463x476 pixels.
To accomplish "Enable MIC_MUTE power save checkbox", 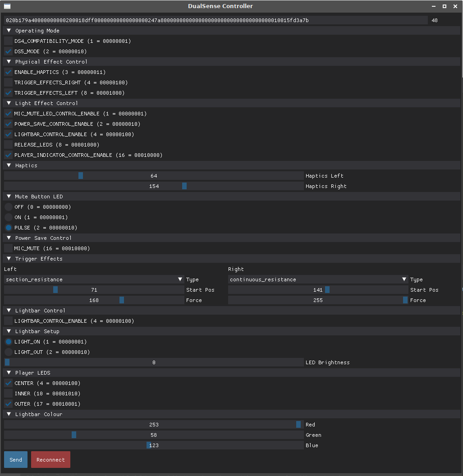I will click(8, 248).
